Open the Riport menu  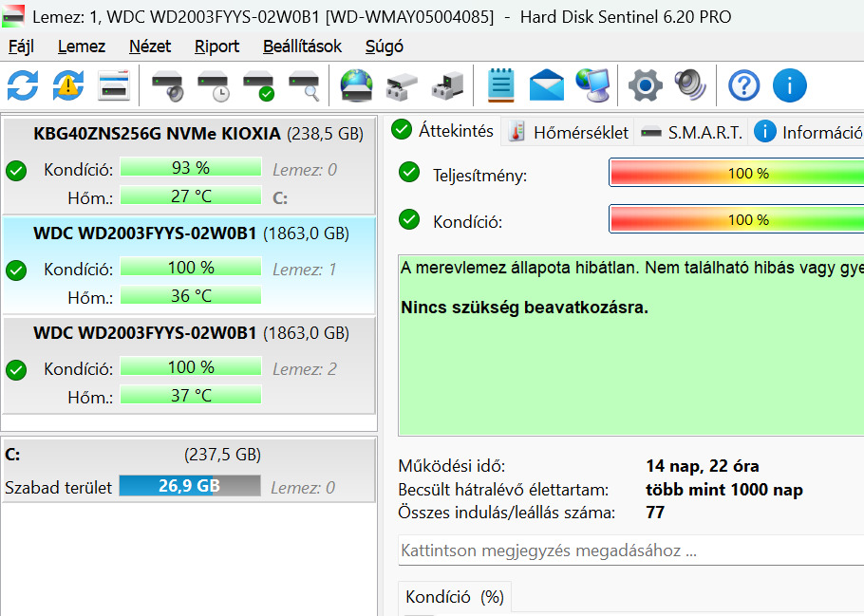pos(216,47)
